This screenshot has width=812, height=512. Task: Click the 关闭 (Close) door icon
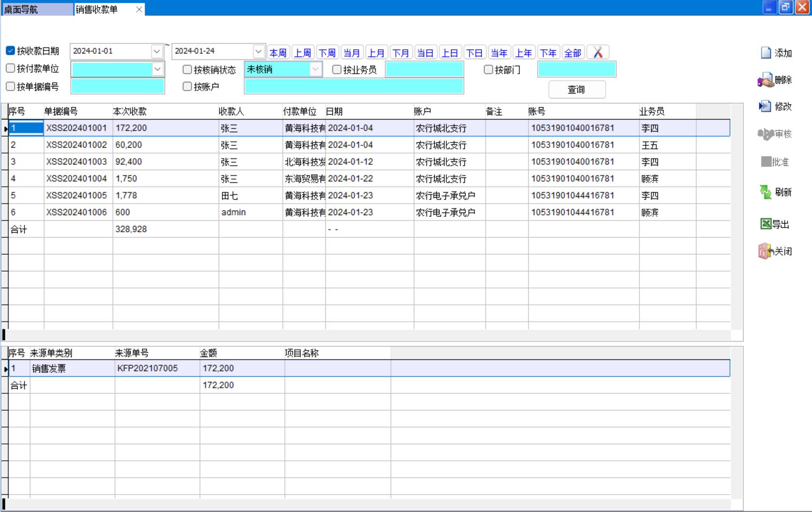(x=765, y=251)
